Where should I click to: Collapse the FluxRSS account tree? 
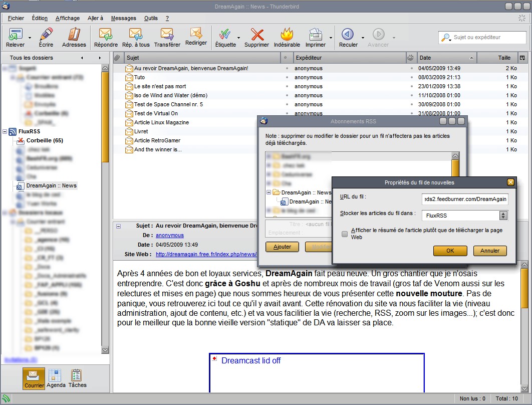tap(5, 131)
